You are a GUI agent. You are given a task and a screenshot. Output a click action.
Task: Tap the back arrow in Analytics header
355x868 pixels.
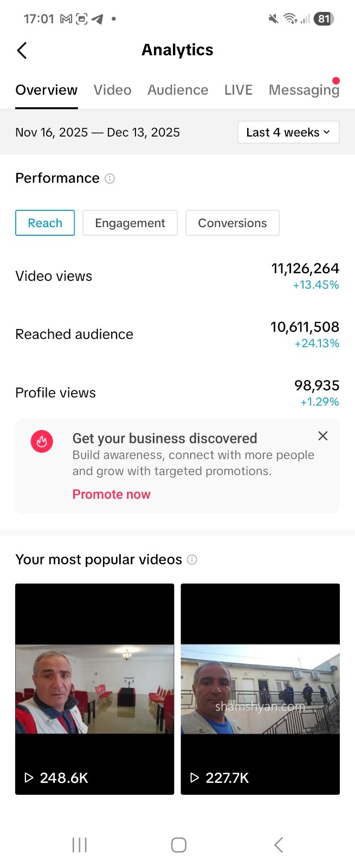[22, 50]
